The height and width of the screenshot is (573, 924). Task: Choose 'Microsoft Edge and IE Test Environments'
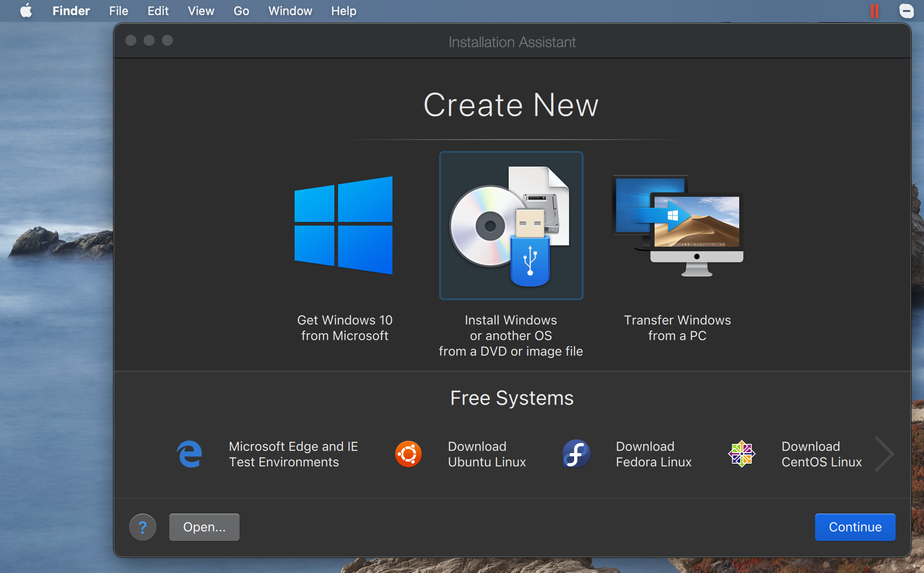coord(293,454)
